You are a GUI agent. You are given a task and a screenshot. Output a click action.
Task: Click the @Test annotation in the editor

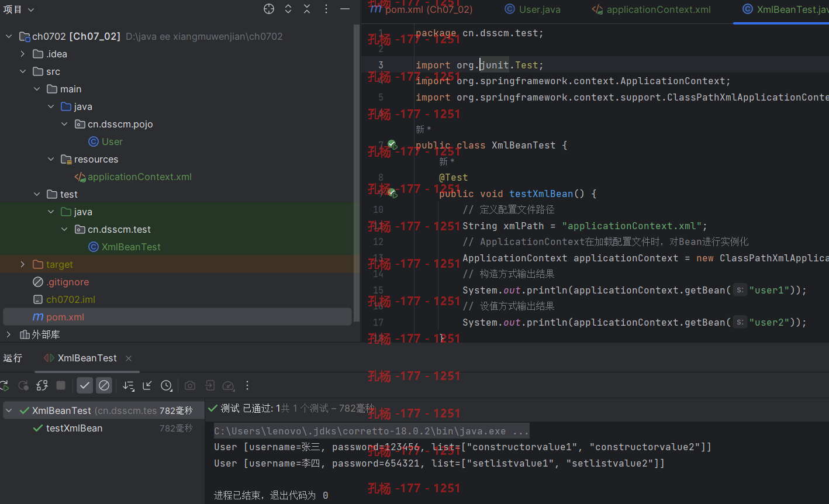[454, 177]
